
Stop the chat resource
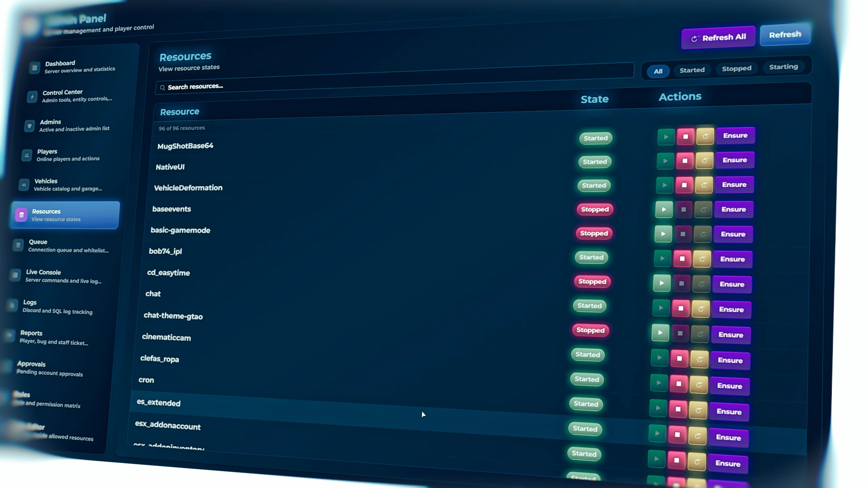coord(680,308)
